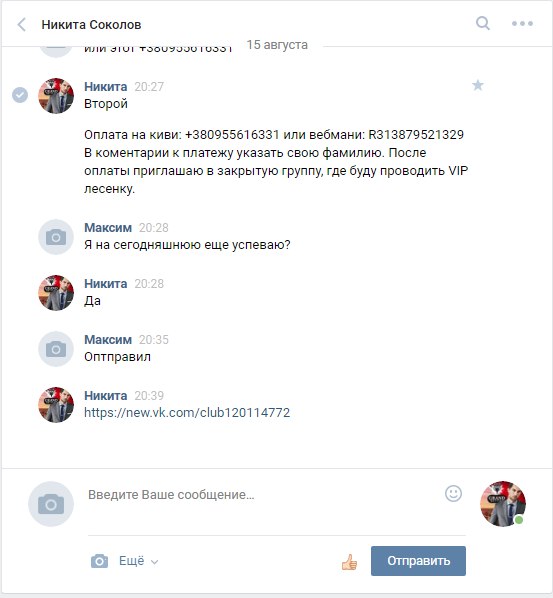Toggle selection checkmark on the 20:27 message
The image size is (553, 598).
point(20,95)
